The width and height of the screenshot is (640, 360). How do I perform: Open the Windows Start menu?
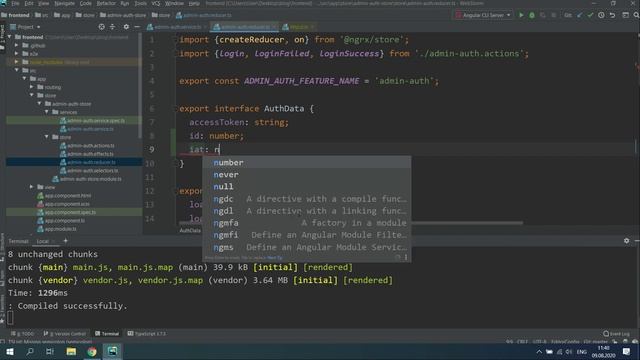click(x=10, y=351)
